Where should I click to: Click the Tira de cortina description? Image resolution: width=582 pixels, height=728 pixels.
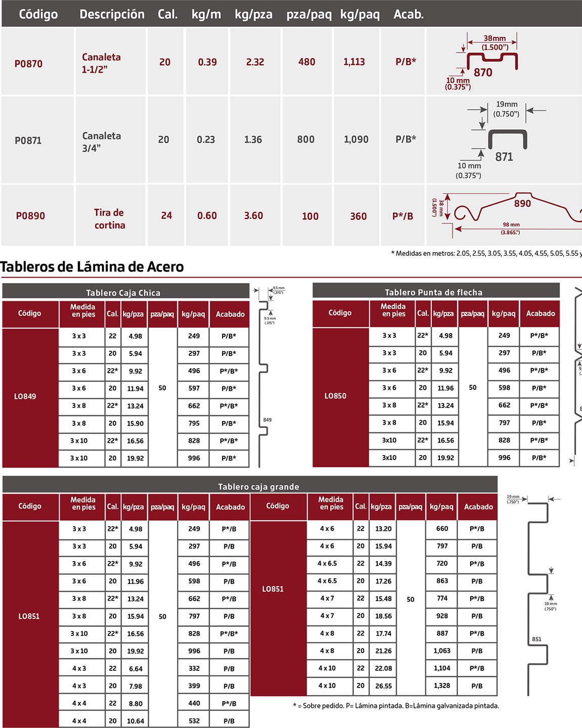click(109, 219)
